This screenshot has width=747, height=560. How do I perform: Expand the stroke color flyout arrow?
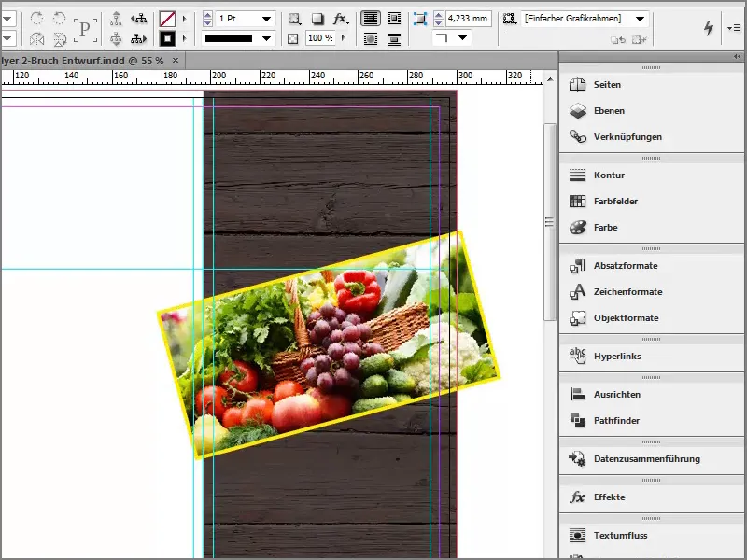click(184, 38)
